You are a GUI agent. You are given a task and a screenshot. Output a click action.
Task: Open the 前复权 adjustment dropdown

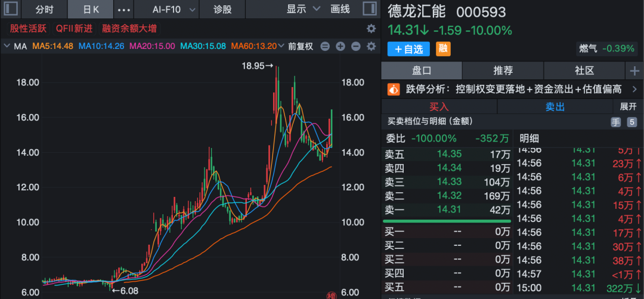click(300, 47)
